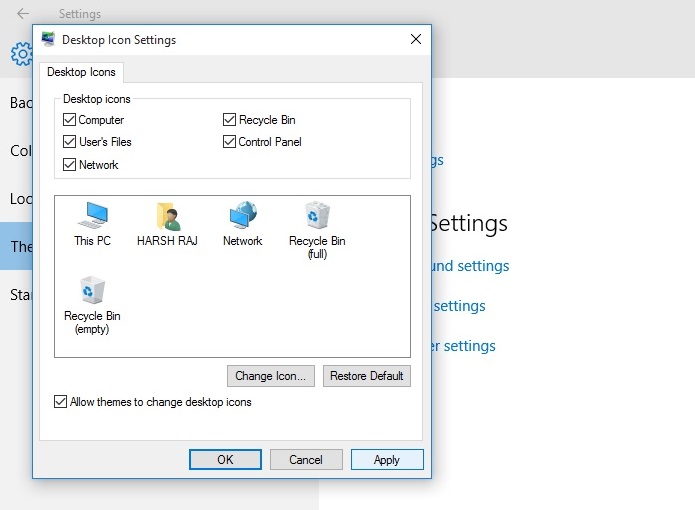Toggle Allow themes to change desktop icons

(x=61, y=402)
